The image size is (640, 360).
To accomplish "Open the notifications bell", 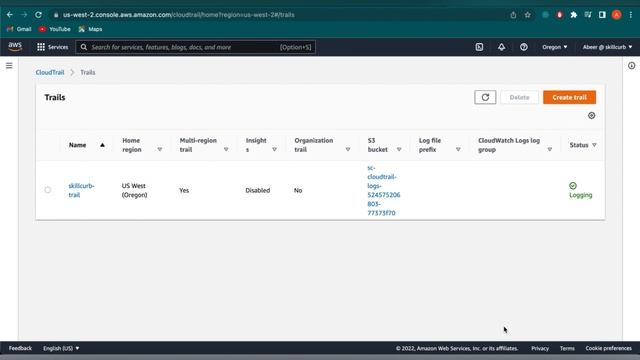I will [501, 47].
